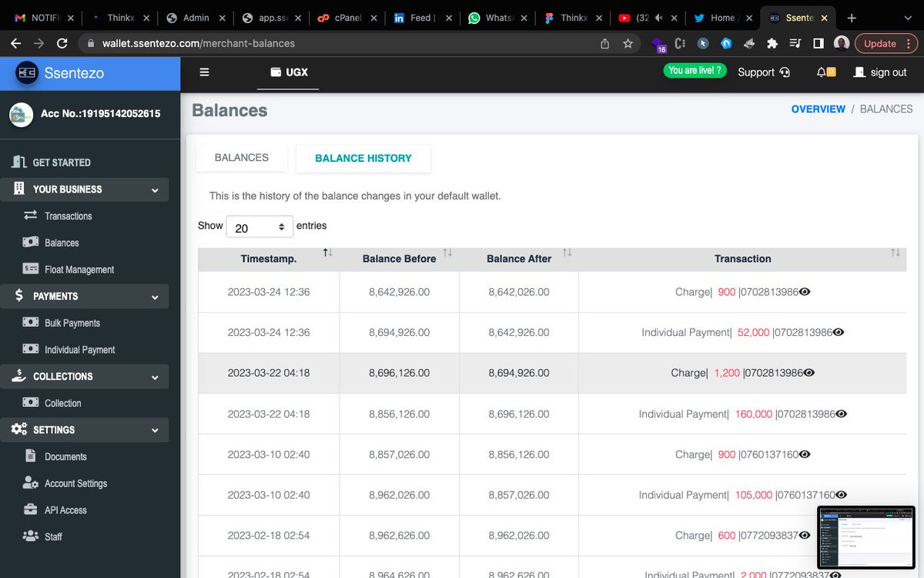The width and height of the screenshot is (924, 578).
Task: Switch to the Gmail NOTIFI browser tab
Action: [45, 18]
